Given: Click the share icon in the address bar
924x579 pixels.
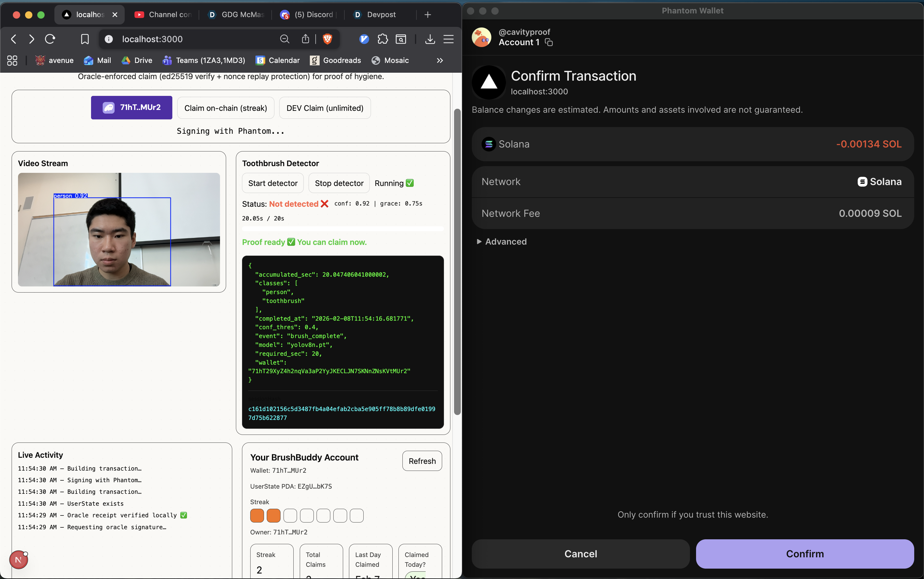Looking at the screenshot, I should [305, 39].
